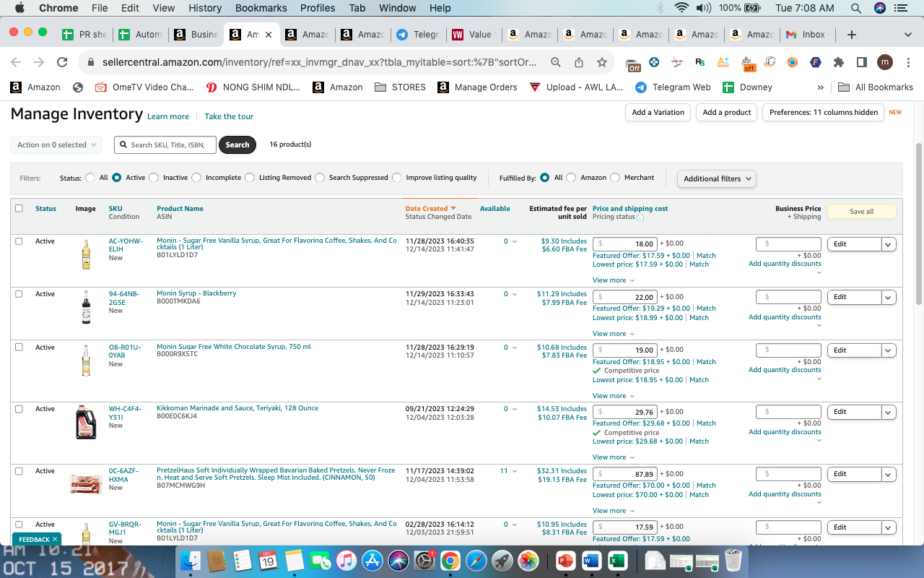Show hidden bookmarks with the double chevron
Viewport: 924px width, 578px height.
[x=820, y=87]
